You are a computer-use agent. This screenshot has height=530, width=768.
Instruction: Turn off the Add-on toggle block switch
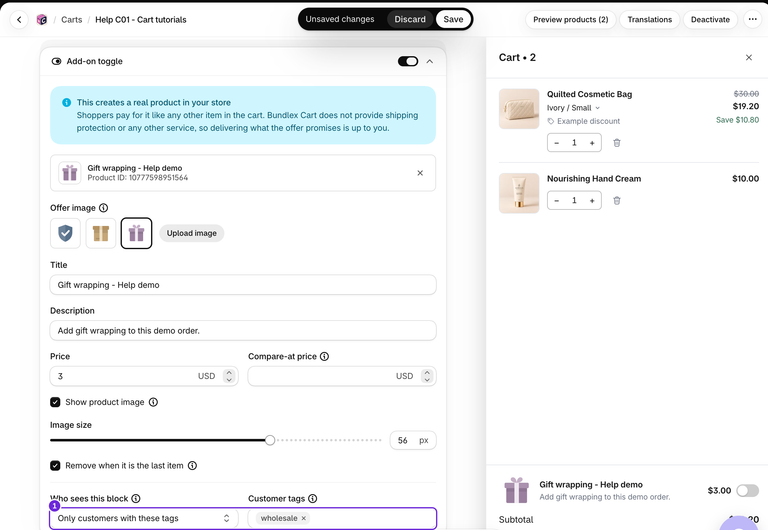click(408, 61)
